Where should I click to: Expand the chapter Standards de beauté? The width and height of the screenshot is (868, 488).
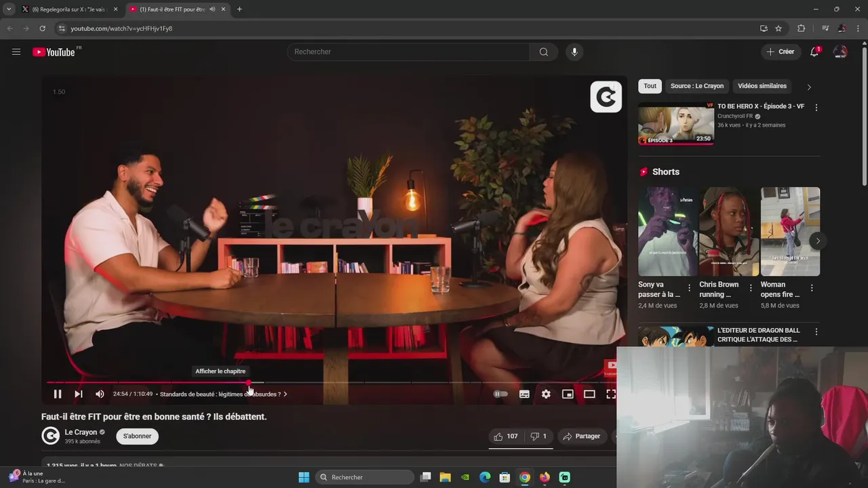[x=223, y=394]
